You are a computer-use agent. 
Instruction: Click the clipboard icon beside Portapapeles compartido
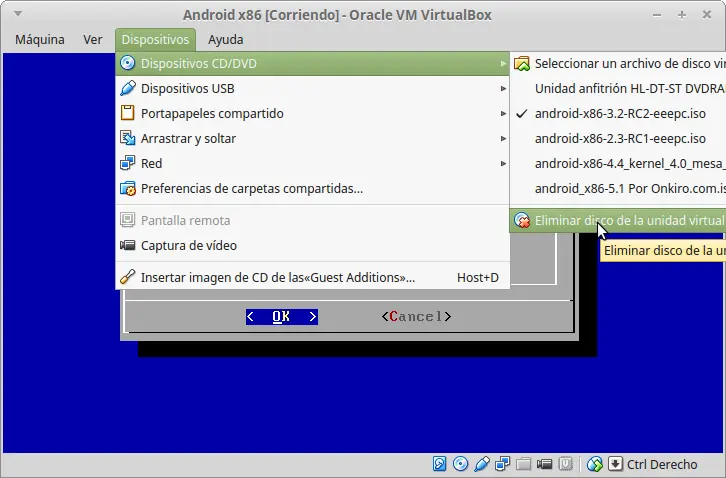[x=127, y=113]
